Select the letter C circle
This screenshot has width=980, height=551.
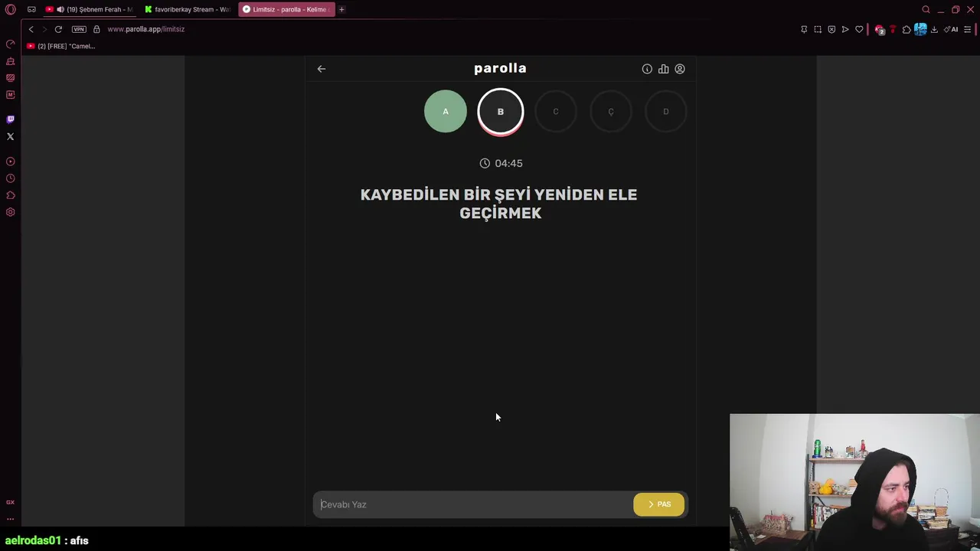pyautogui.click(x=556, y=112)
